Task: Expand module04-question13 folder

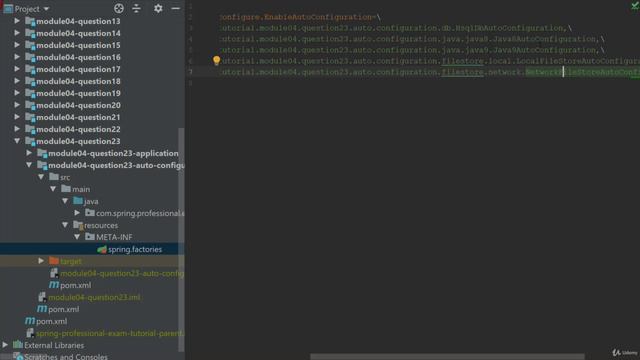Action: 17,21
